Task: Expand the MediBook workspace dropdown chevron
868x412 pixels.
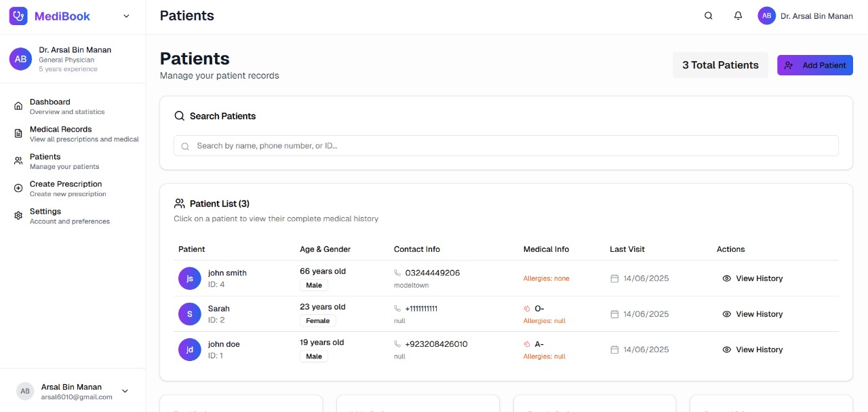Action: pos(126,16)
